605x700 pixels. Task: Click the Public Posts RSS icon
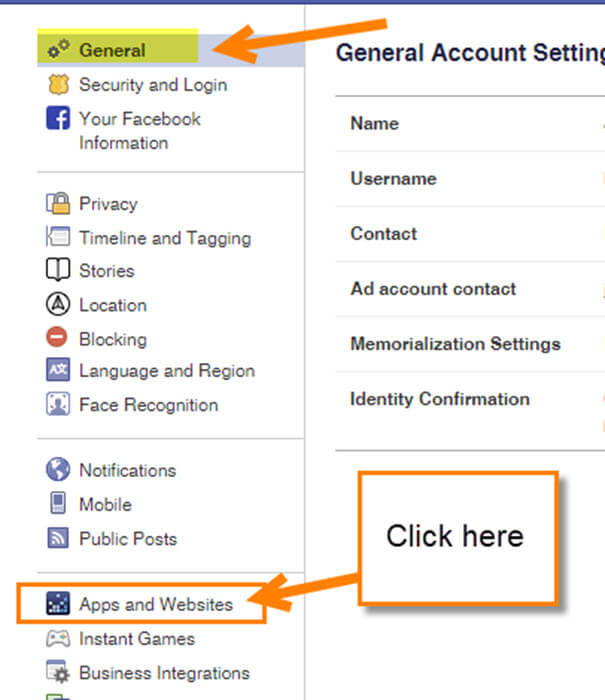tap(58, 538)
